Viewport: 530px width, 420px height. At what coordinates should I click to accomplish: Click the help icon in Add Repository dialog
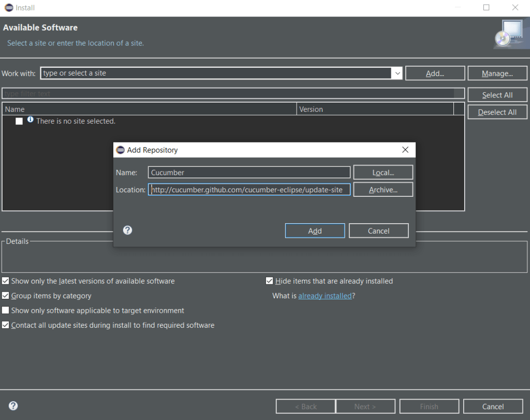pos(128,230)
